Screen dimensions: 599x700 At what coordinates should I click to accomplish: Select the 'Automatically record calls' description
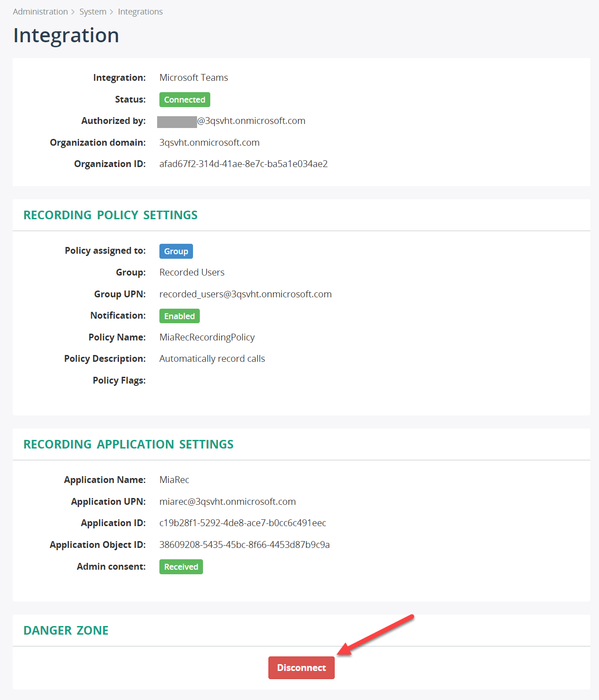click(x=212, y=359)
